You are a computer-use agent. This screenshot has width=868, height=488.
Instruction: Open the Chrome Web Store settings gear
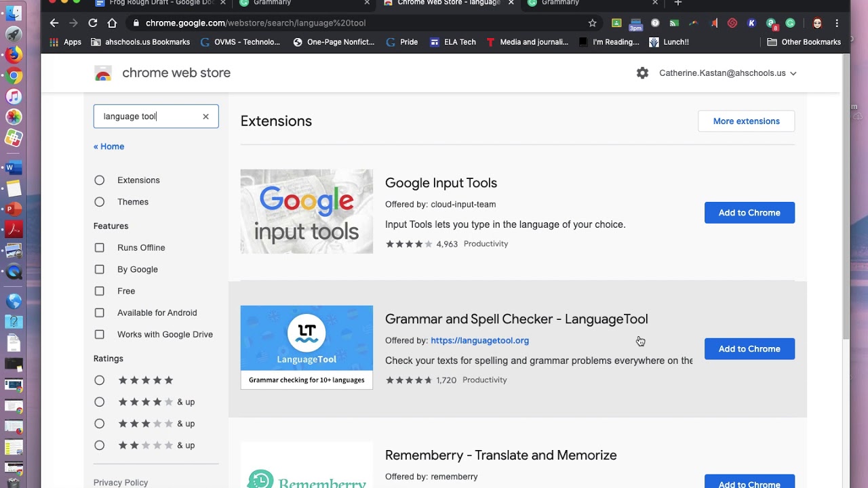(x=642, y=73)
